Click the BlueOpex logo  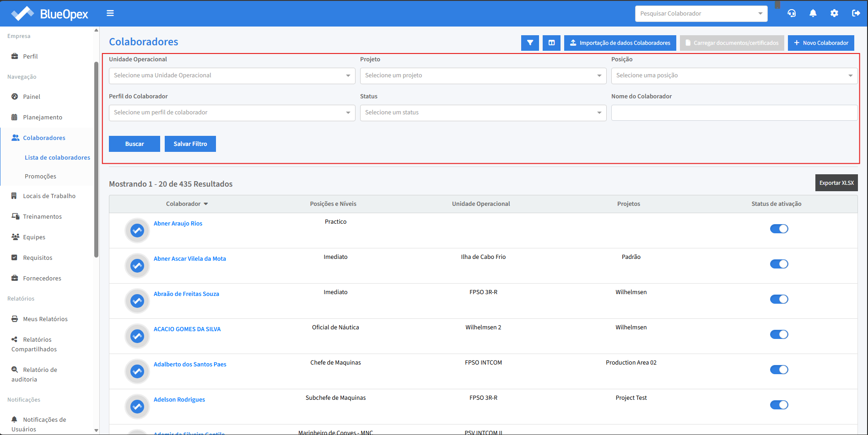pyautogui.click(x=49, y=14)
